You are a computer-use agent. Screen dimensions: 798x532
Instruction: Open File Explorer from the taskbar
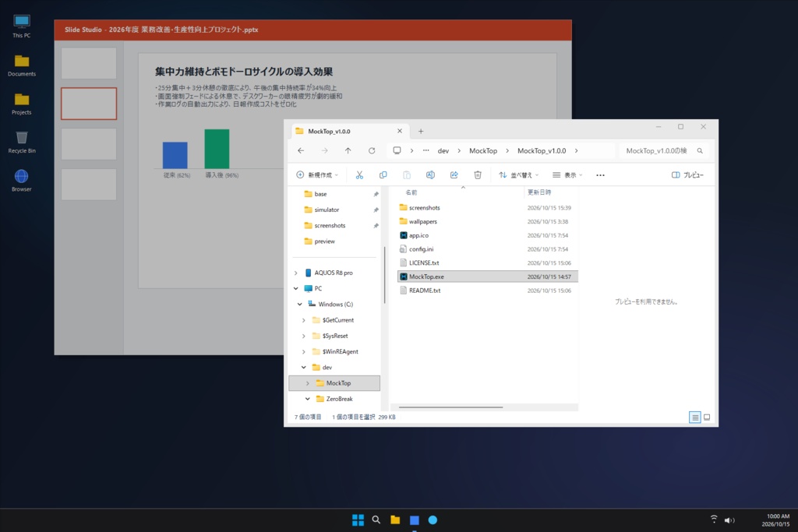tap(395, 520)
